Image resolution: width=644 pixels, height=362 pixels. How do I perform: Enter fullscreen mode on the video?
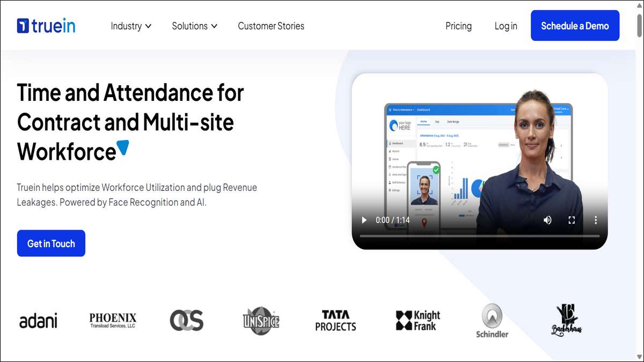pyautogui.click(x=572, y=220)
